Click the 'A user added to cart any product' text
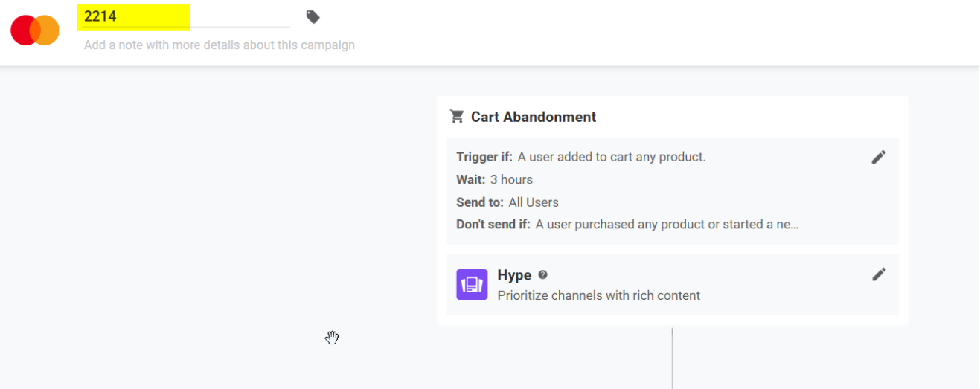The width and height of the screenshot is (980, 389). pyautogui.click(x=612, y=157)
